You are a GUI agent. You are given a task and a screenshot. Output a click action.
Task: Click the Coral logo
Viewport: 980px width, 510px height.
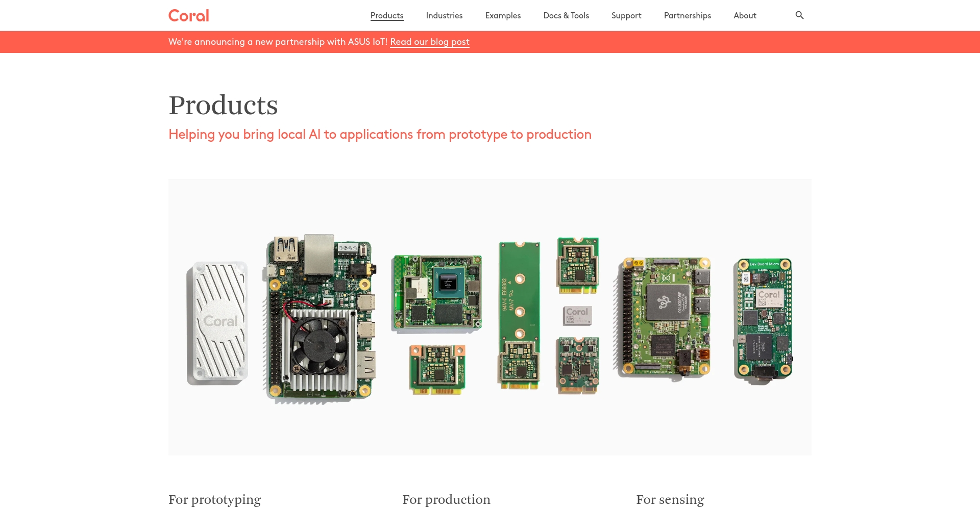coord(189,16)
